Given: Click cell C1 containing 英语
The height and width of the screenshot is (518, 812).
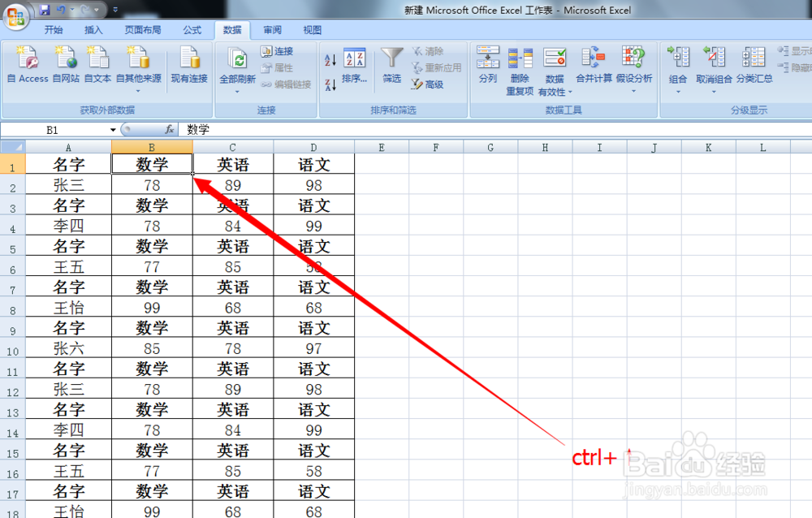Looking at the screenshot, I should coord(233,165).
